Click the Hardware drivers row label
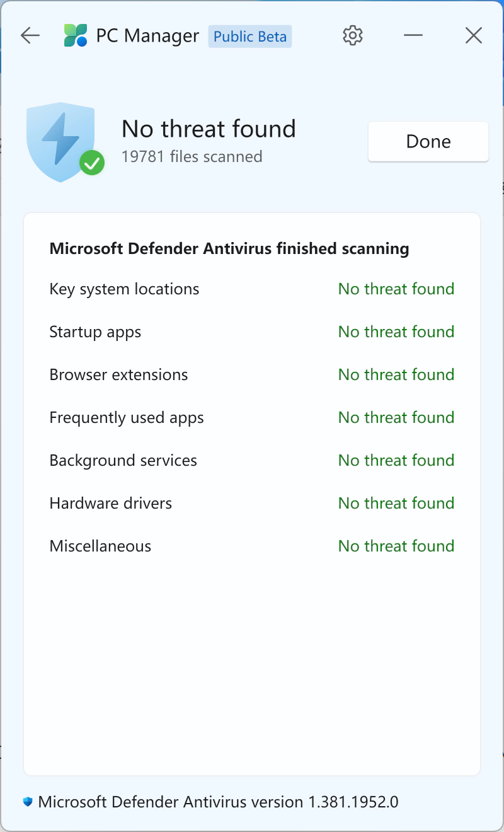Image resolution: width=504 pixels, height=832 pixels. (111, 503)
